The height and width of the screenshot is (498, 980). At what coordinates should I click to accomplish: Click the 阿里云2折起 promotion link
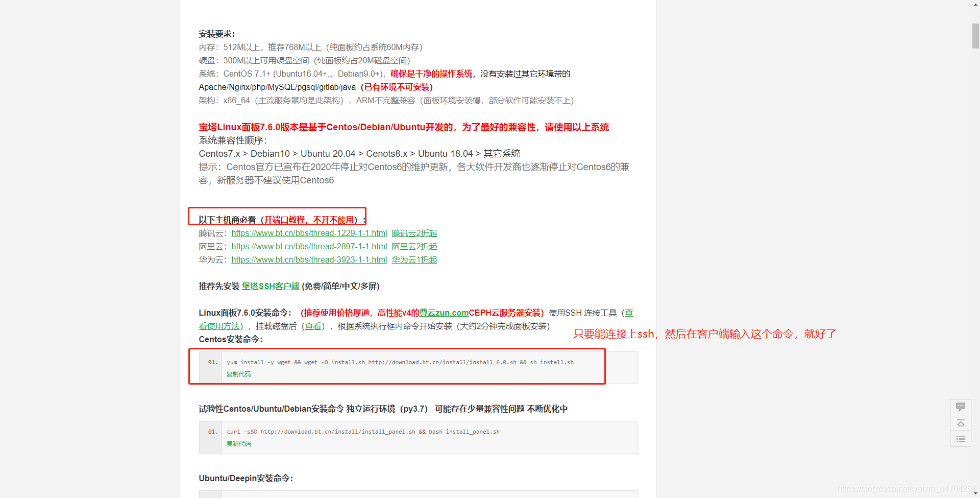tap(414, 247)
